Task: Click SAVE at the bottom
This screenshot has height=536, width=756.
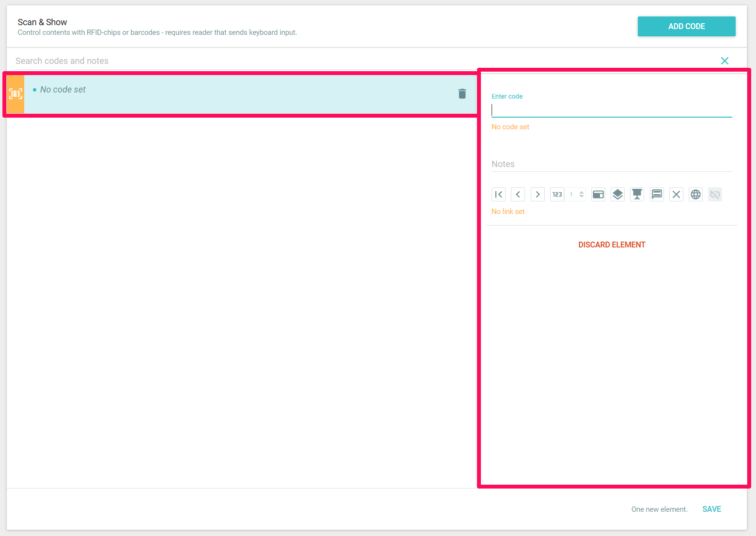Action: point(711,509)
